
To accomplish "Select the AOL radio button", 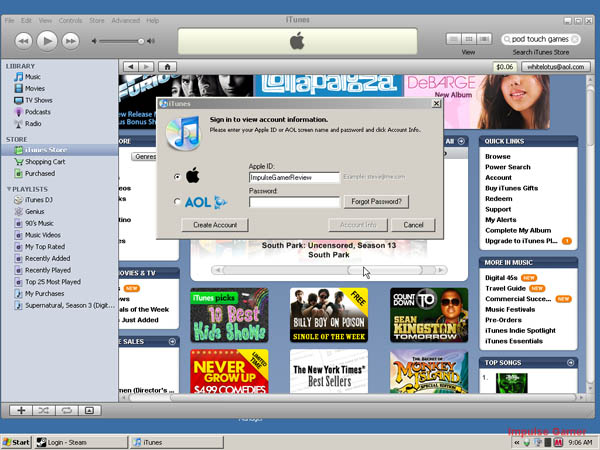I will click(177, 201).
